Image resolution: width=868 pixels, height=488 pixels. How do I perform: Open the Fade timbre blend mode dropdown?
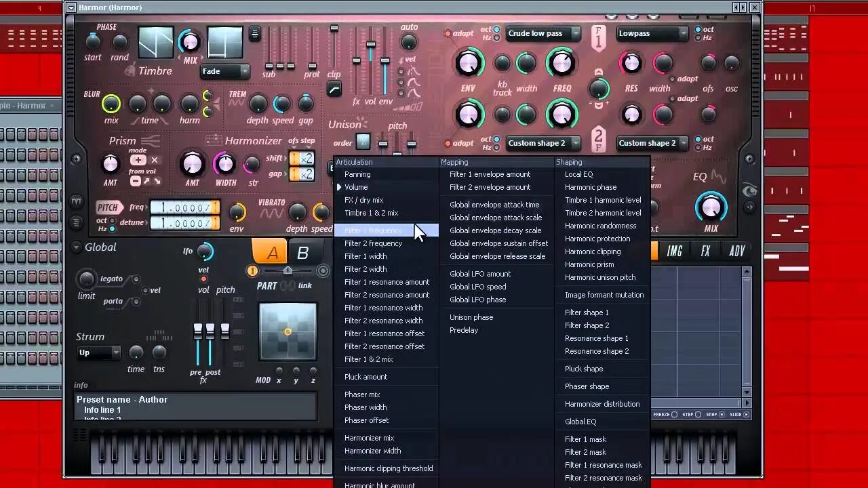point(225,71)
